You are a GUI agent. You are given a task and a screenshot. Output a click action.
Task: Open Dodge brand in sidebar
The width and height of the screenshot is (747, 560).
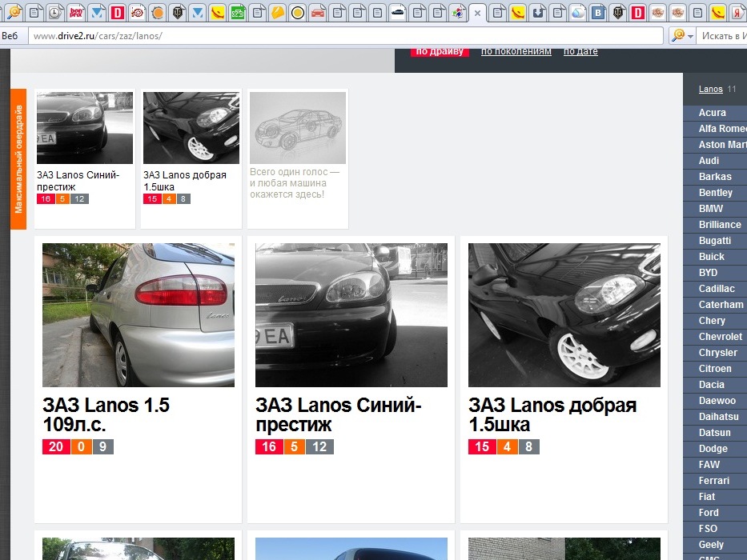point(715,449)
